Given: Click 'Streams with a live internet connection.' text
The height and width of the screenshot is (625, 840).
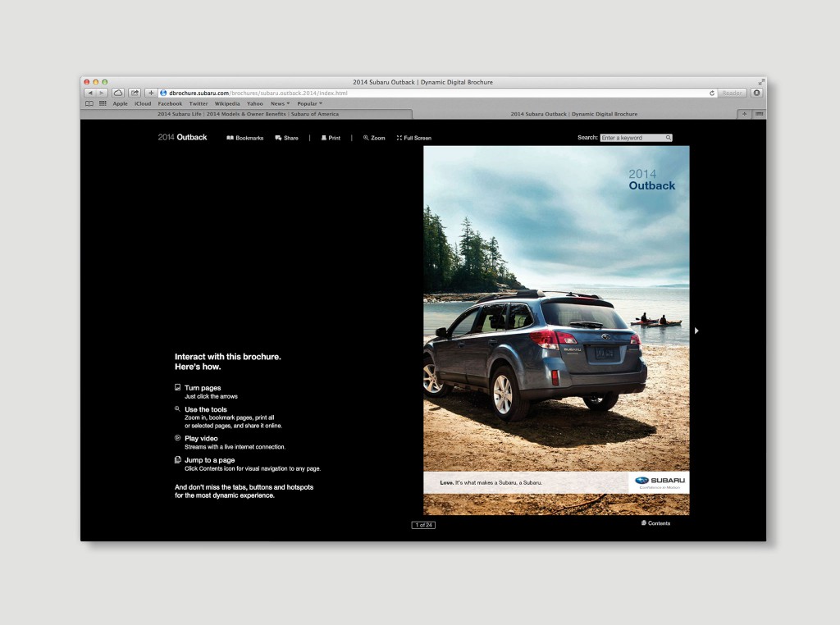Looking at the screenshot, I should click(235, 447).
